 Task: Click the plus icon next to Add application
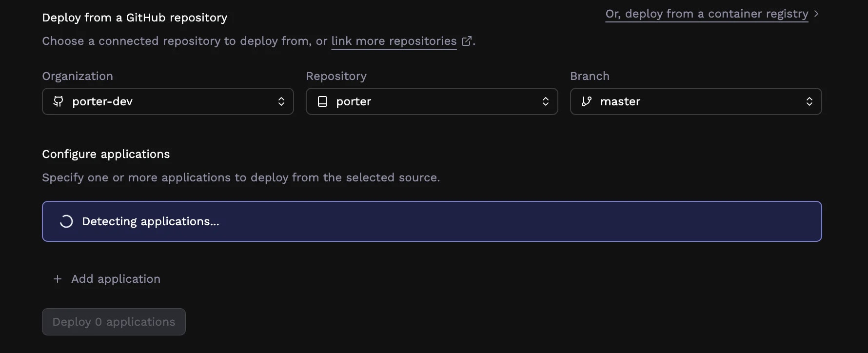pyautogui.click(x=57, y=278)
